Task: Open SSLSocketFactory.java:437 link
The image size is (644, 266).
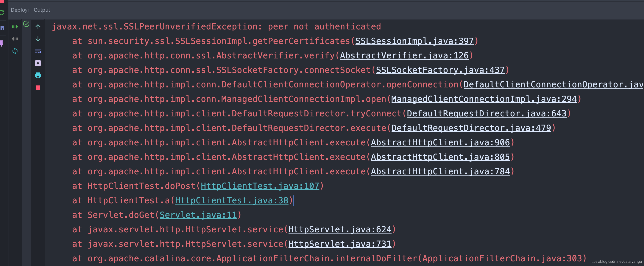Action: click(440, 70)
